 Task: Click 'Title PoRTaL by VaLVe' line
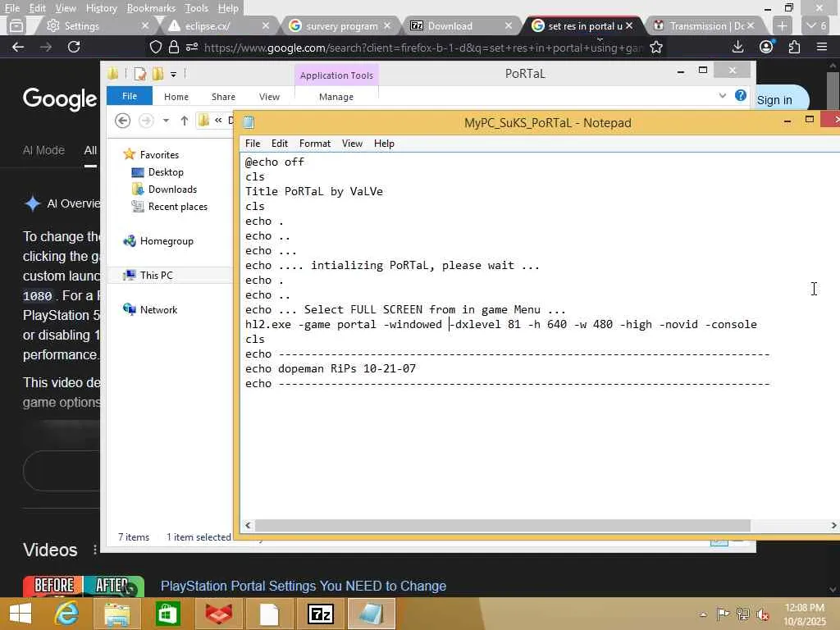[x=314, y=191]
